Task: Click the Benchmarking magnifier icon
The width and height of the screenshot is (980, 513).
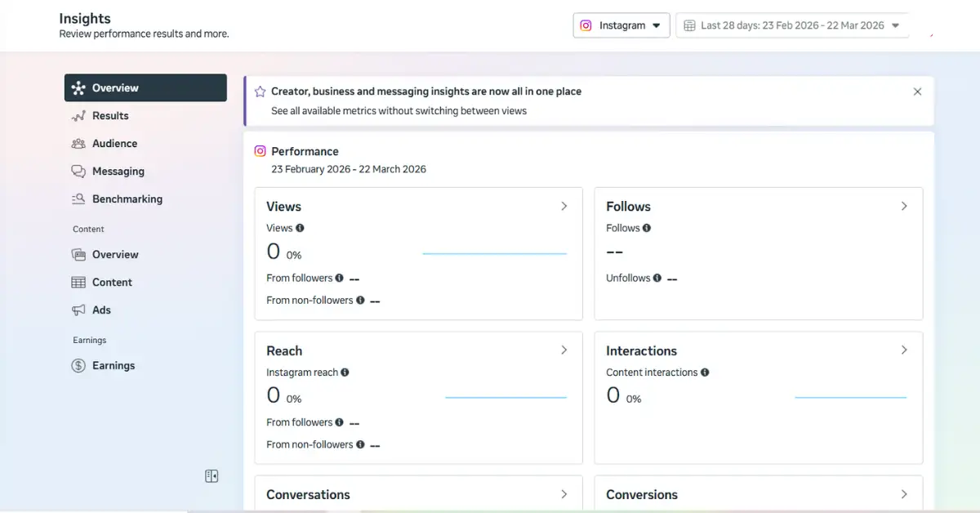Action: point(79,199)
